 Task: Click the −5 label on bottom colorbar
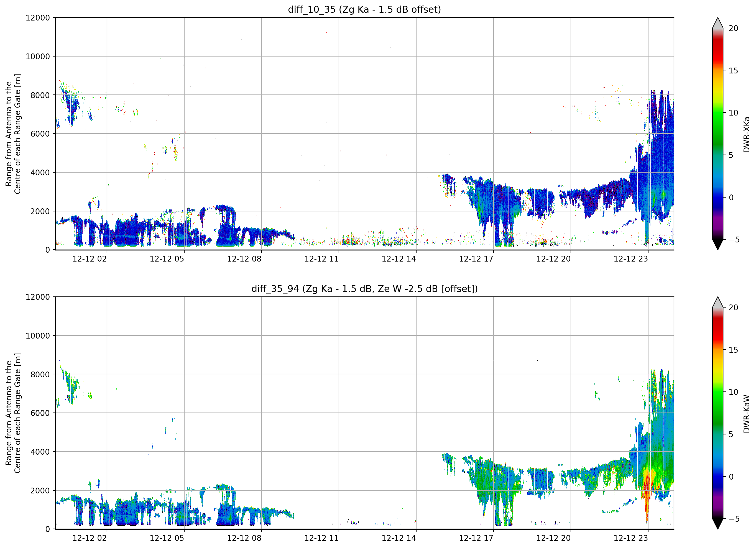734,519
